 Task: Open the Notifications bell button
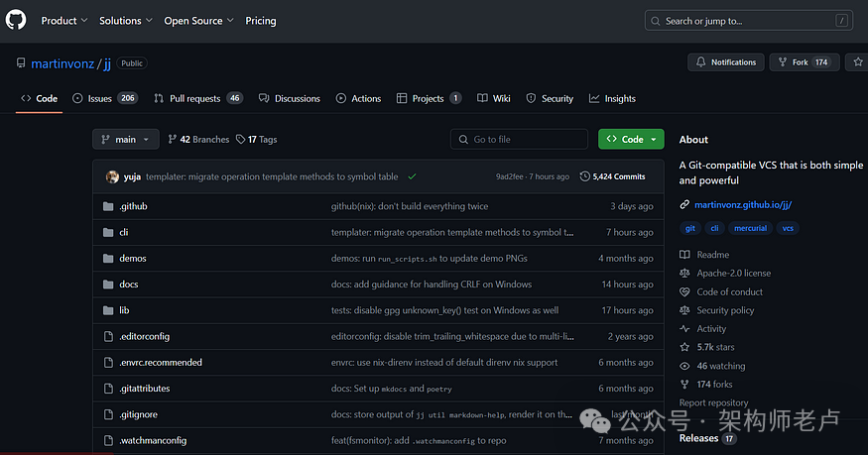(725, 62)
